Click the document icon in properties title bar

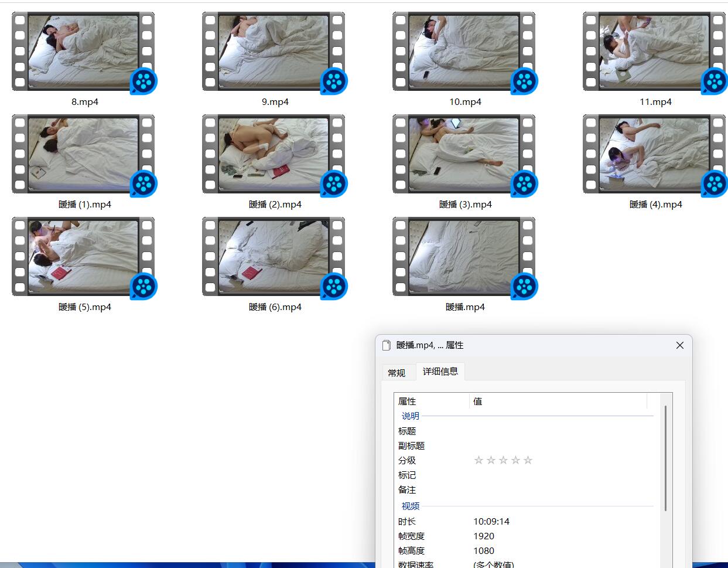pos(387,345)
